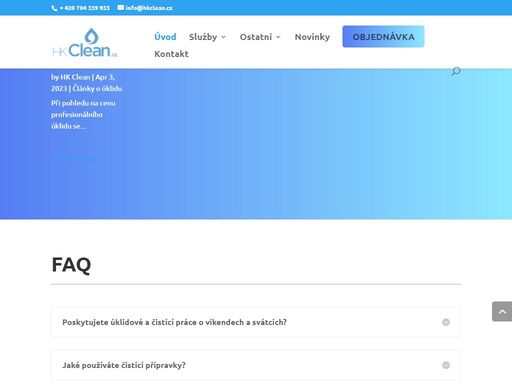The height and width of the screenshot is (384, 512).
Task: Open the Služby dropdown arrow
Action: coord(223,37)
